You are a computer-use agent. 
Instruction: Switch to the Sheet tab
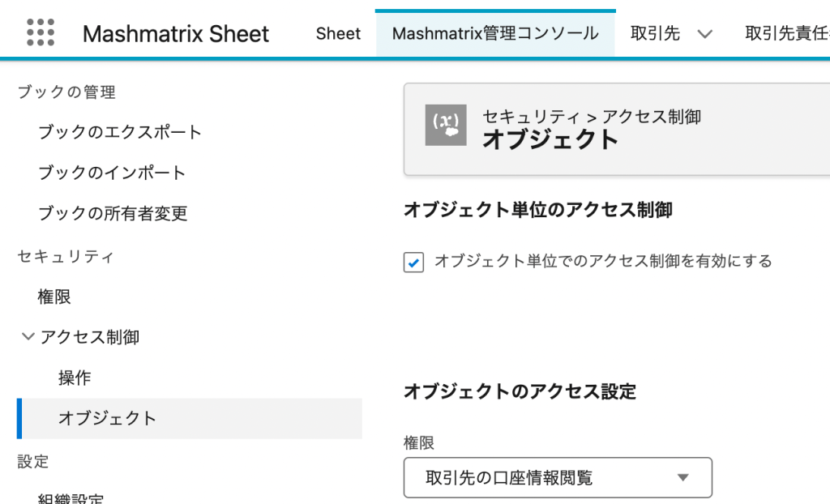point(338,34)
